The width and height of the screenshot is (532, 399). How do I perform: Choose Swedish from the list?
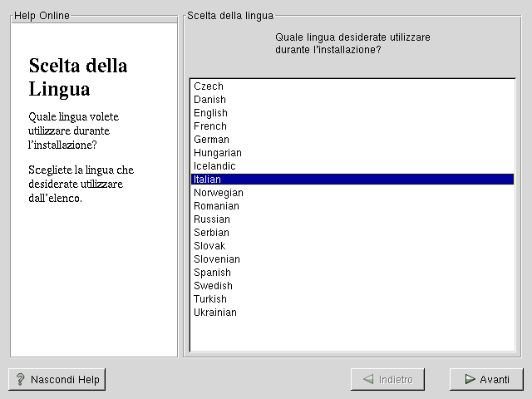[213, 286]
